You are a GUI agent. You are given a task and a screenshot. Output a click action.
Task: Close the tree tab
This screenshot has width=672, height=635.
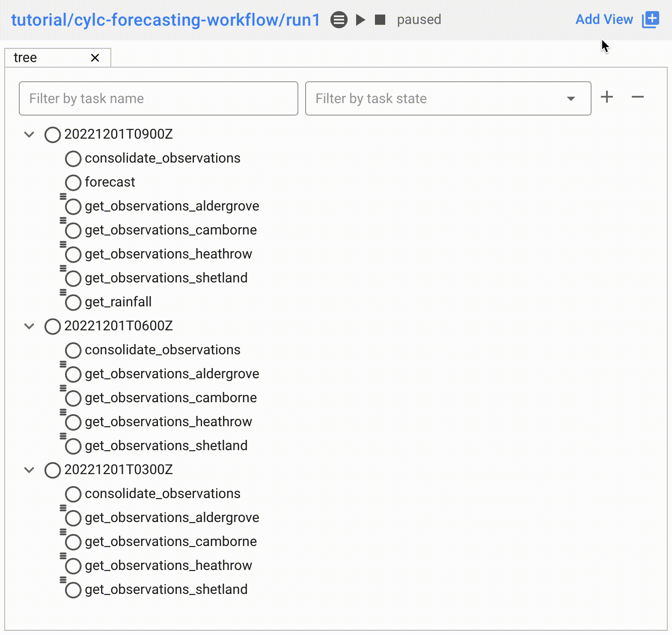point(95,58)
